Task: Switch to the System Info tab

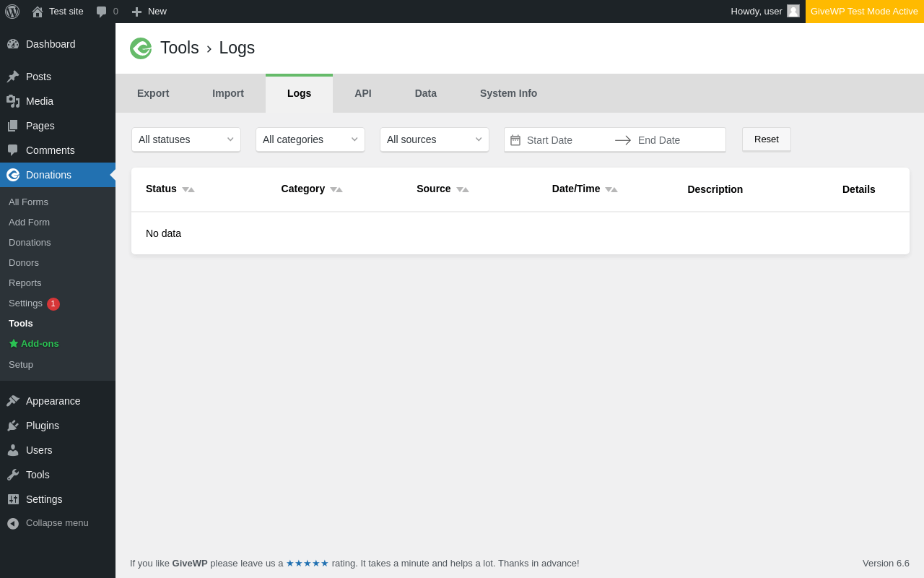Action: (x=508, y=93)
